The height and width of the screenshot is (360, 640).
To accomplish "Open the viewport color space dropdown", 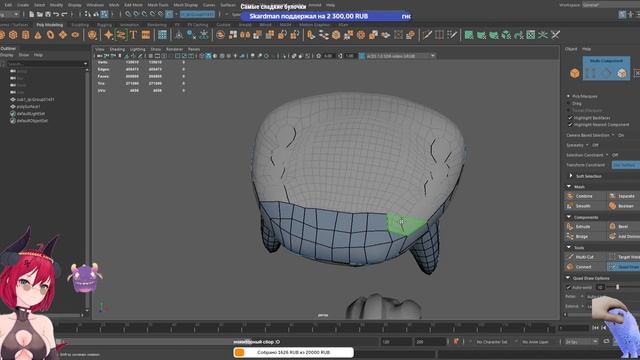I will tap(401, 56).
